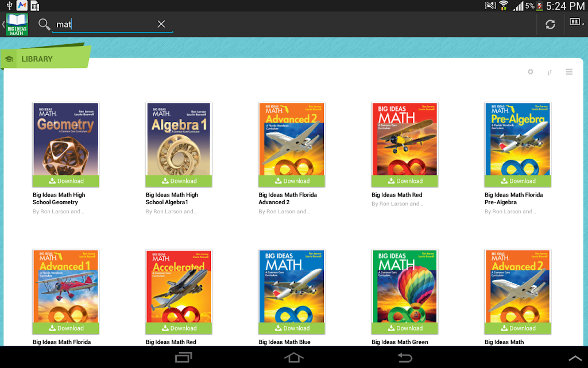Open the second-row Advanced 2 cover
This screenshot has height=368, width=588.
click(x=517, y=286)
